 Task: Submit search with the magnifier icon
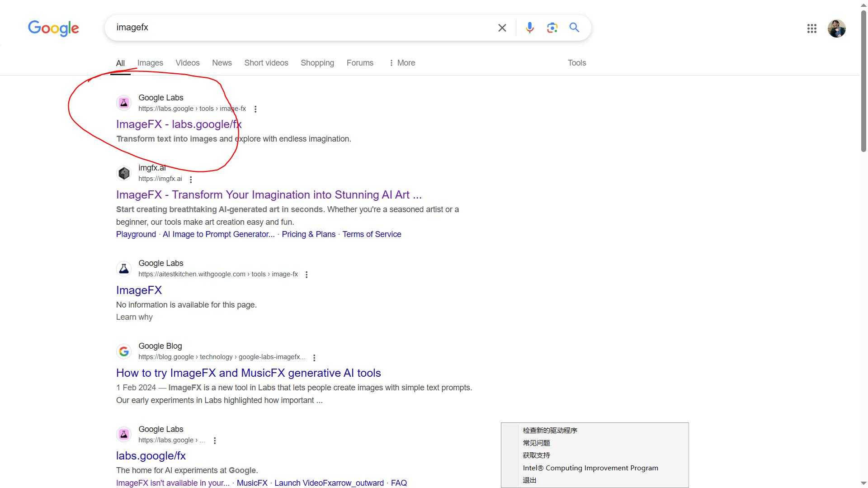coord(574,28)
